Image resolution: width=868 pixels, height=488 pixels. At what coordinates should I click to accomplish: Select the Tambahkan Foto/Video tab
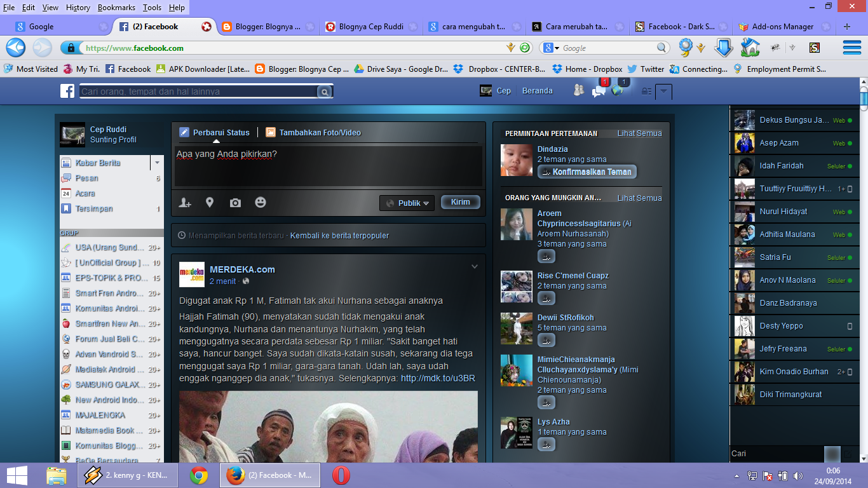[313, 133]
